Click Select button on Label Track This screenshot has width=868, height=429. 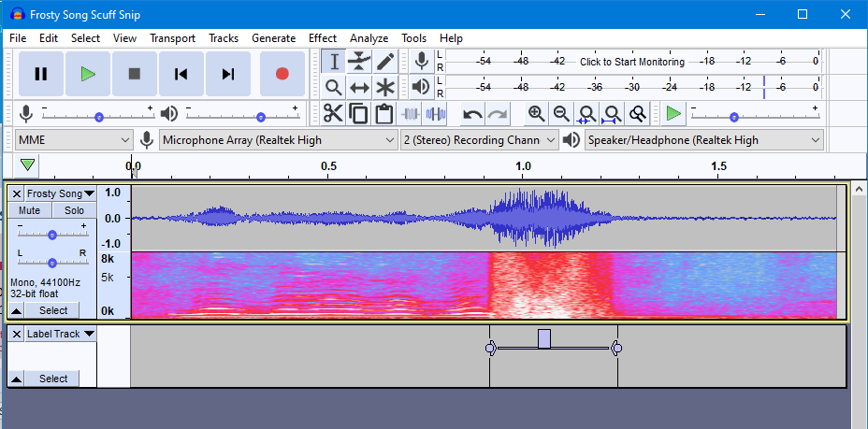click(x=52, y=379)
